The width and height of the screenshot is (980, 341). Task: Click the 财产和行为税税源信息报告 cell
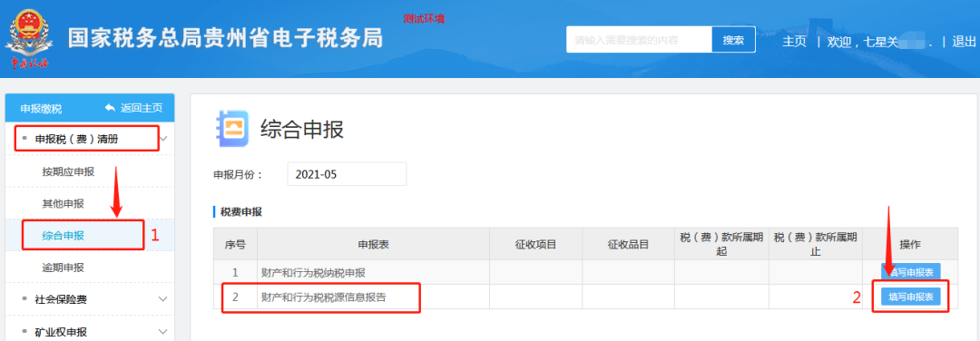[373, 297]
